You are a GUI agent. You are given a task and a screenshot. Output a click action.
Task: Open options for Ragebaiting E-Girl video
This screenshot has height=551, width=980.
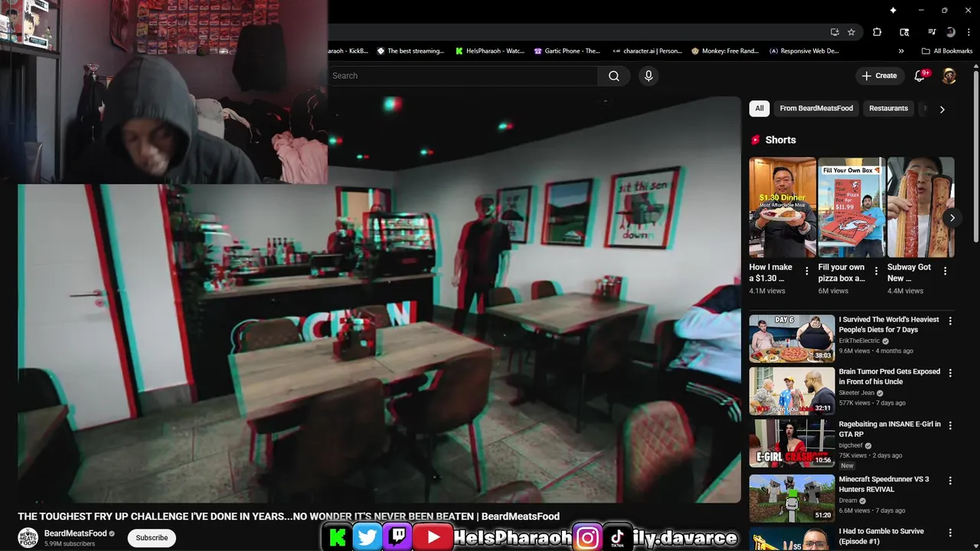[x=950, y=425]
